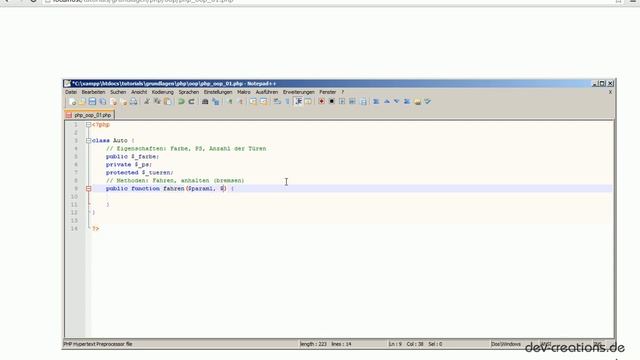Click the macro Playback icon

pyautogui.click(x=342, y=102)
